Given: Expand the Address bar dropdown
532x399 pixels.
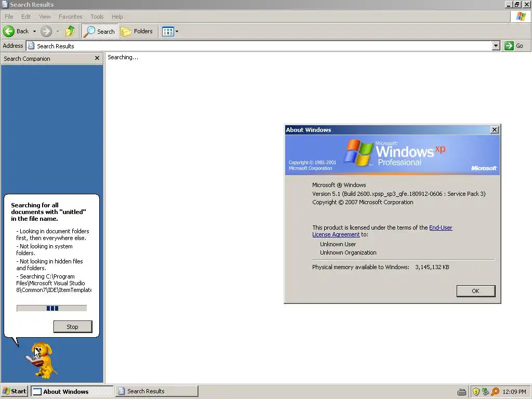Looking at the screenshot, I should (496, 46).
